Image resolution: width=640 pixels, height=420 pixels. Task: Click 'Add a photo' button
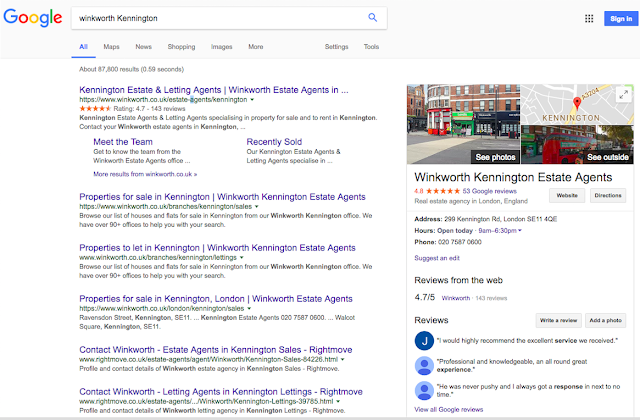(x=605, y=320)
